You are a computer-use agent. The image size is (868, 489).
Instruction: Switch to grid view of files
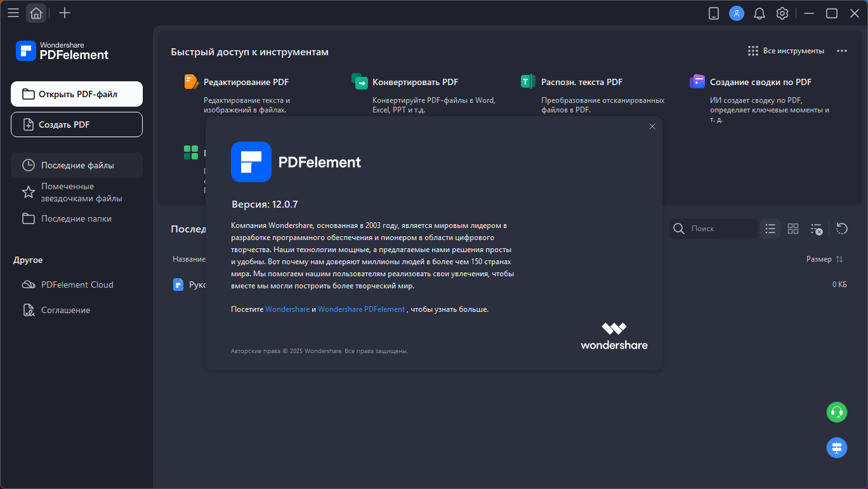[793, 229]
